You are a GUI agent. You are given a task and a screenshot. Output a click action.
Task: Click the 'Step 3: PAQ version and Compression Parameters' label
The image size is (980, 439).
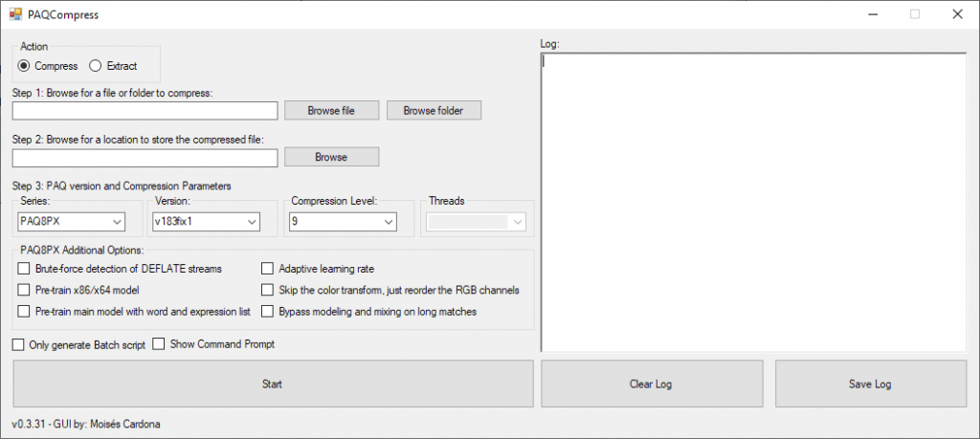tap(122, 186)
